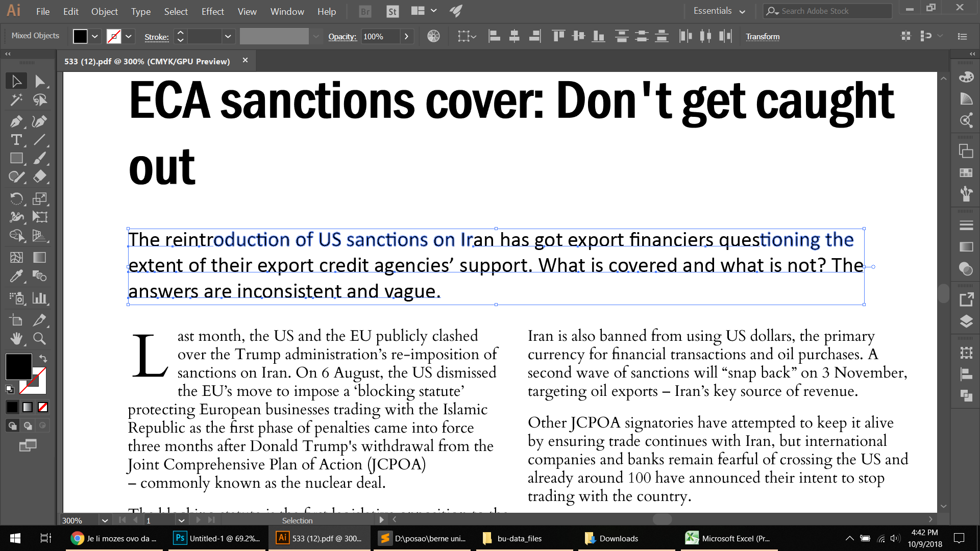Set paint mode to None
The image size is (980, 551).
tap(43, 407)
